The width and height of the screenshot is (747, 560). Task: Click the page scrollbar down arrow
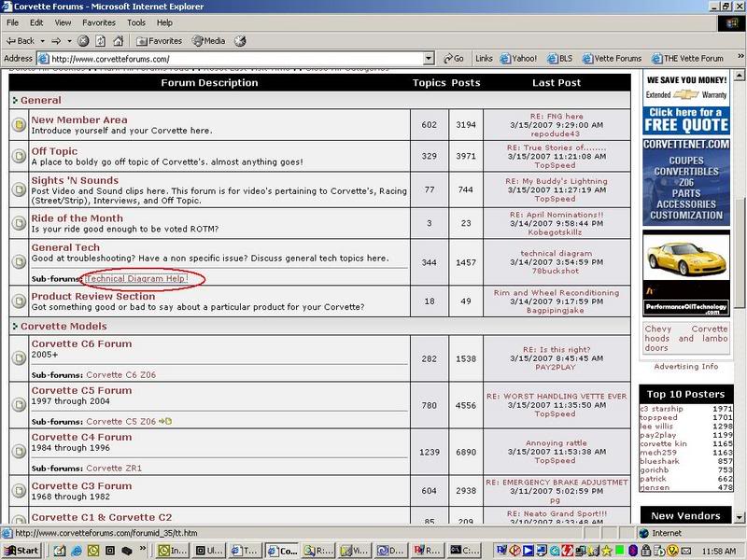740,518
